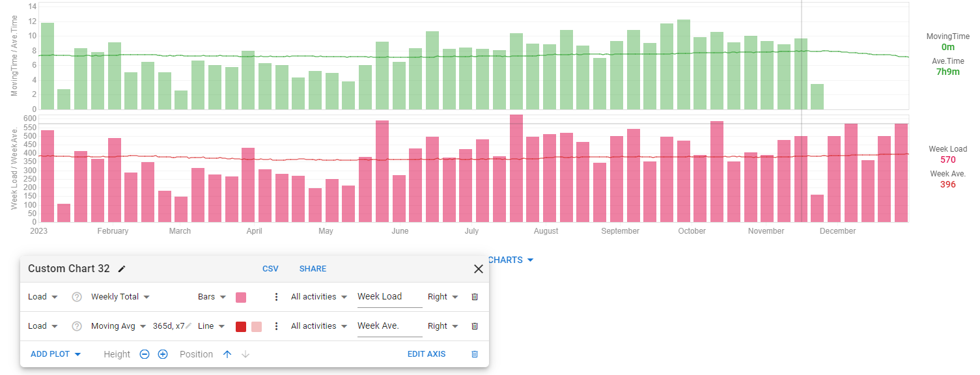Image resolution: width=980 pixels, height=375 pixels.
Task: Open Load dropdown in Week Ave. row
Action: click(x=43, y=326)
